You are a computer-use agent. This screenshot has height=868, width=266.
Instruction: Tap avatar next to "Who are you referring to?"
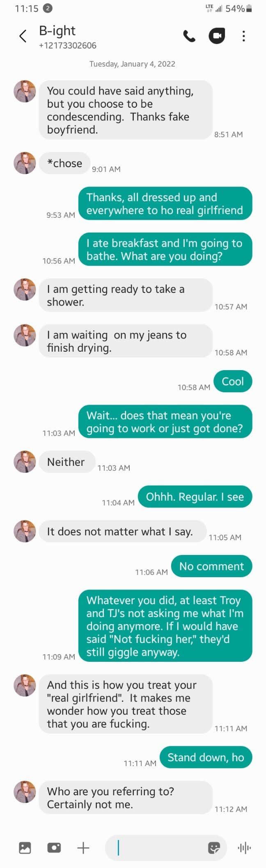tap(25, 792)
